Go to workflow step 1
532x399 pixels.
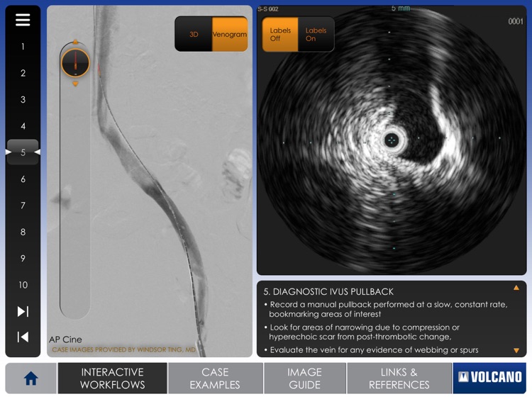tap(23, 47)
